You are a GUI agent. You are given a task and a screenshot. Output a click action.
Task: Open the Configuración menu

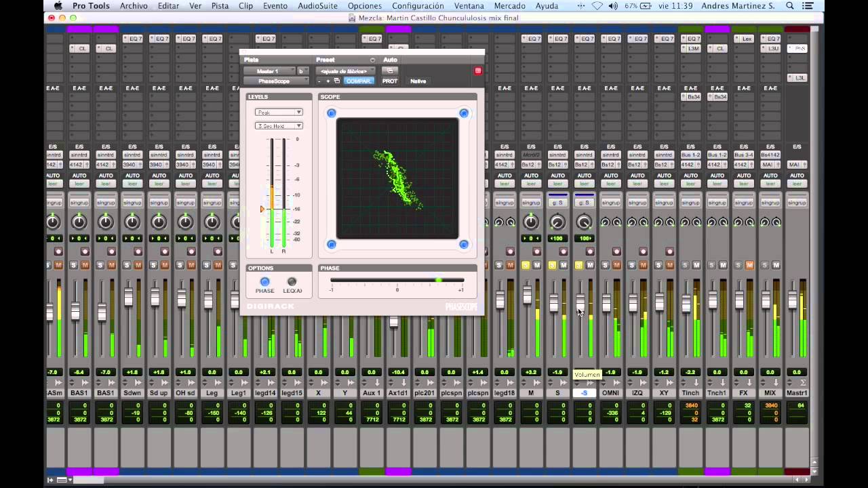[418, 6]
